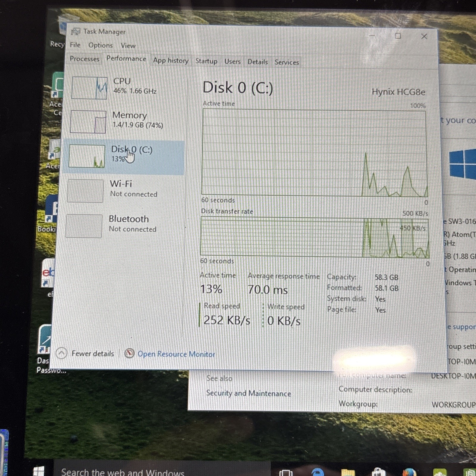Screen dimensions: 476x476
Task: Click the 70.0 ms average response time
Action: point(267,289)
